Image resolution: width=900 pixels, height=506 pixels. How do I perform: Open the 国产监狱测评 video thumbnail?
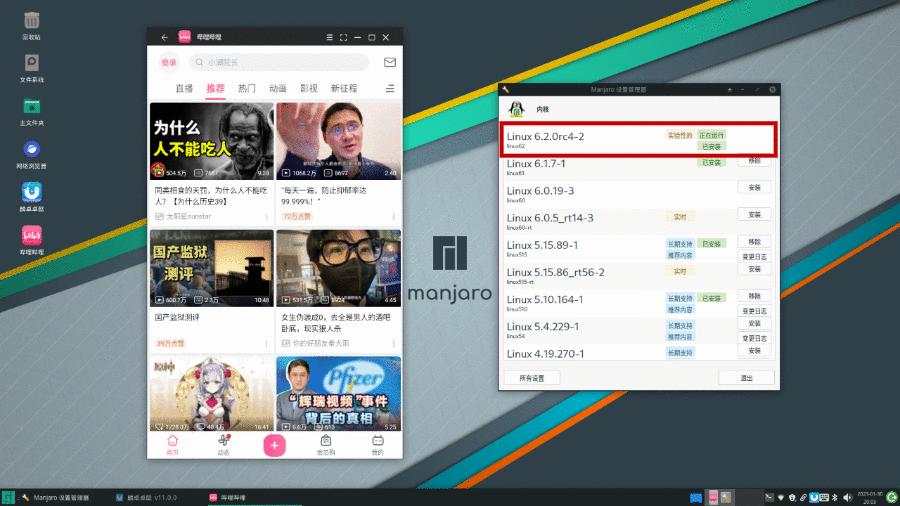pos(211,268)
